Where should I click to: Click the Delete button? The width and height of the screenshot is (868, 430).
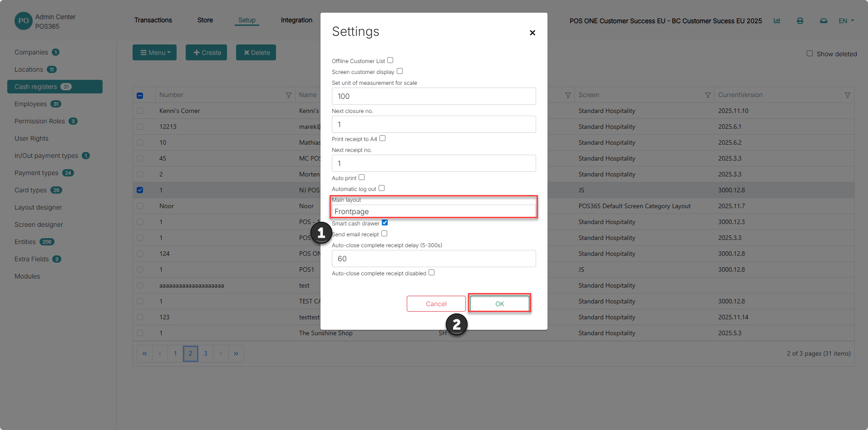pyautogui.click(x=256, y=53)
